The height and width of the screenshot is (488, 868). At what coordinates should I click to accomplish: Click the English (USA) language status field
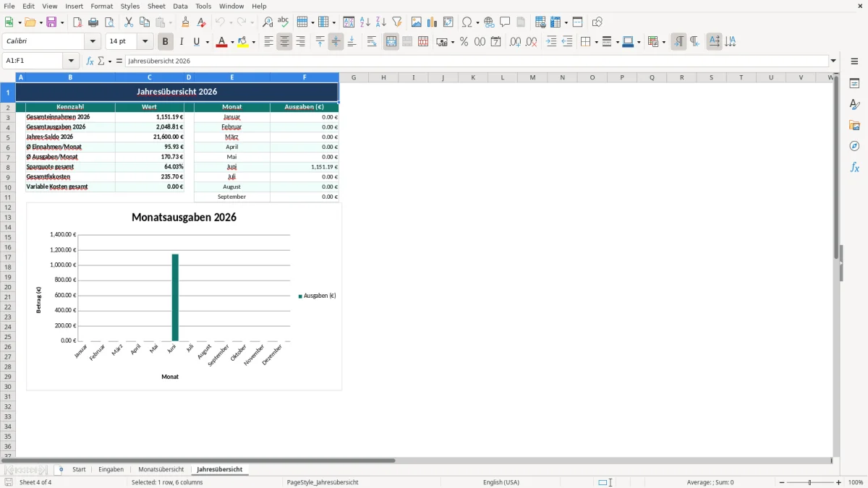[501, 482]
